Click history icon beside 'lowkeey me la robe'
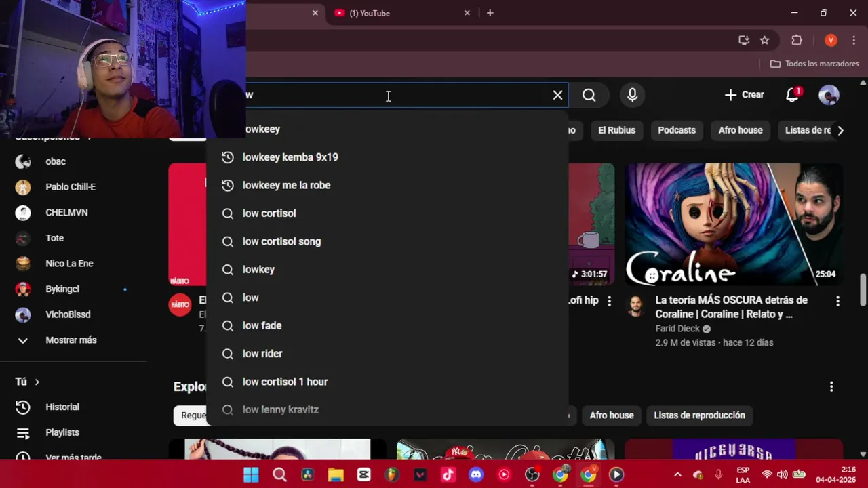Screen dimensions: 868x488 tap(228, 185)
